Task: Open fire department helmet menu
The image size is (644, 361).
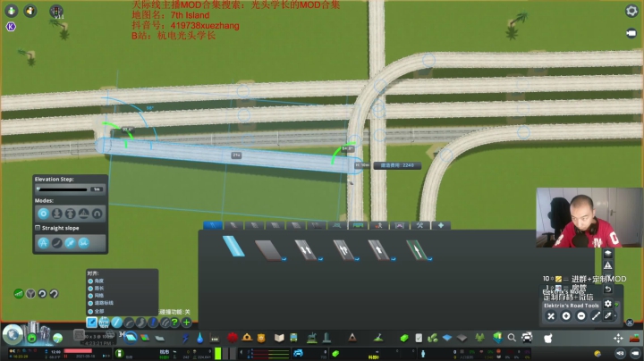Action: (247, 338)
